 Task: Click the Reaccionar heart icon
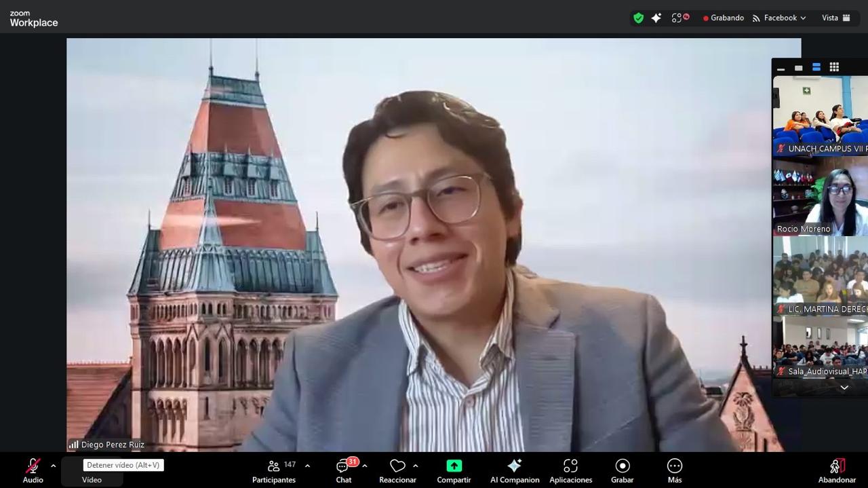click(x=397, y=470)
